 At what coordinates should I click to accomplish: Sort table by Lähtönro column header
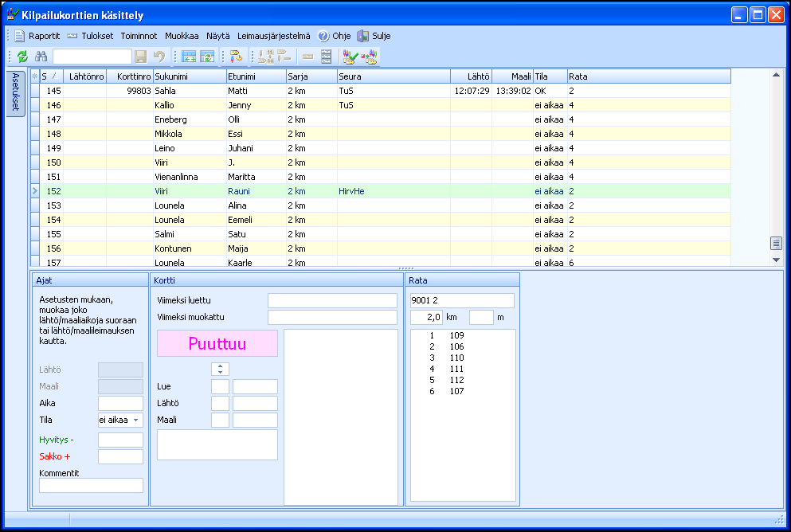pyautogui.click(x=85, y=76)
